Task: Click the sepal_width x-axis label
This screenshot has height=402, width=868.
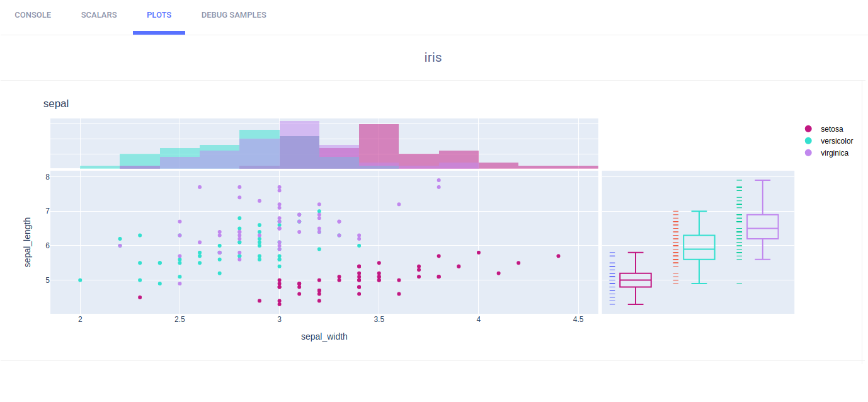Action: click(324, 336)
